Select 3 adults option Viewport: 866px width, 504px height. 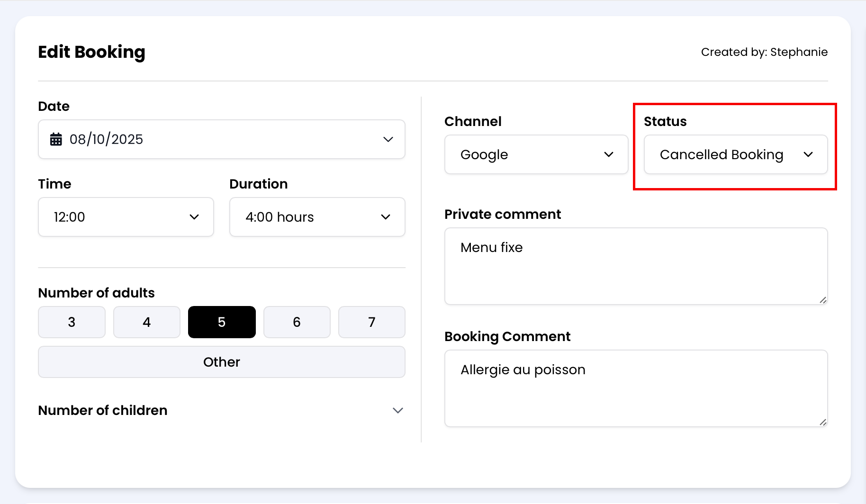(x=72, y=322)
